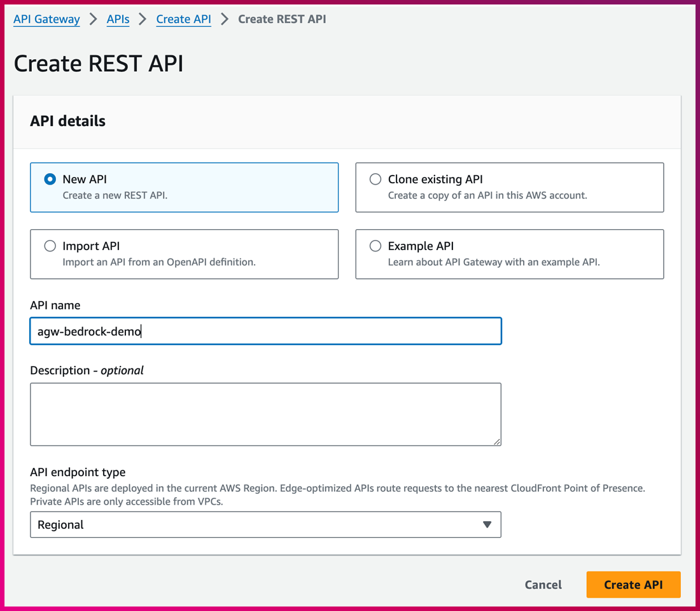Open the API endpoint type dropdown
The width and height of the screenshot is (700, 611).
(265, 524)
